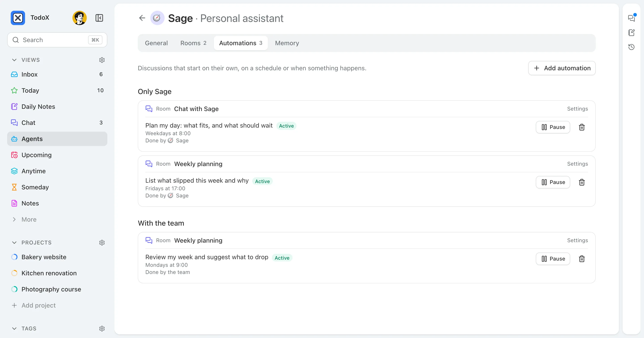Open Notes view
Image resolution: width=644 pixels, height=338 pixels.
(57, 203)
